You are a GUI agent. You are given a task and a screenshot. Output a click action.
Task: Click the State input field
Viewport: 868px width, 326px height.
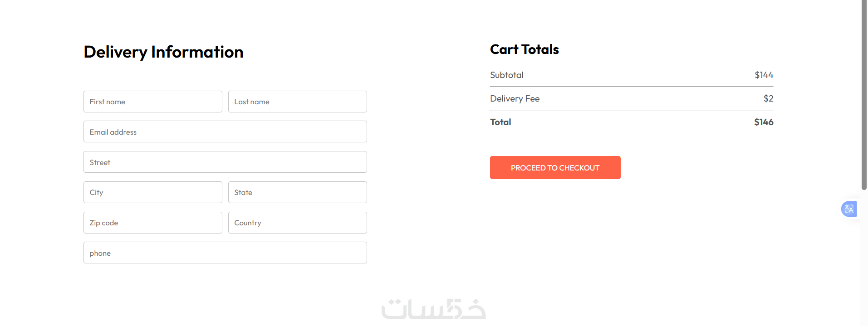(x=297, y=192)
